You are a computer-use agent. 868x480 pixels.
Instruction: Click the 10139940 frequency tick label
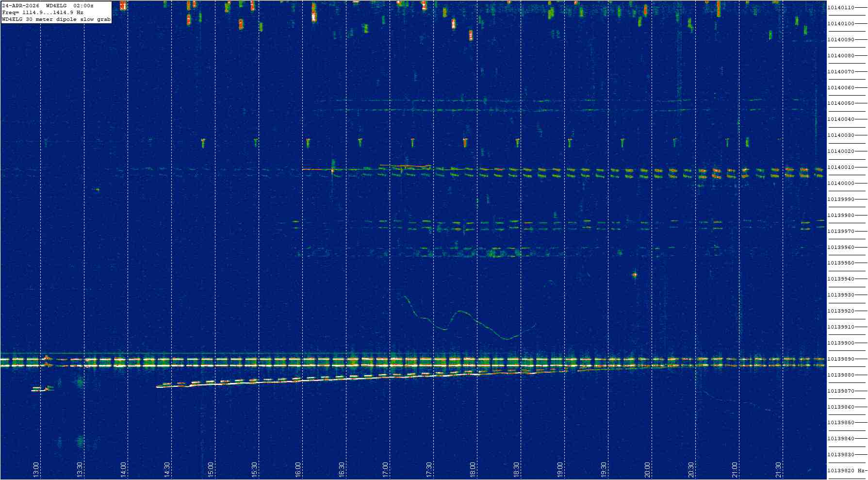pos(841,279)
